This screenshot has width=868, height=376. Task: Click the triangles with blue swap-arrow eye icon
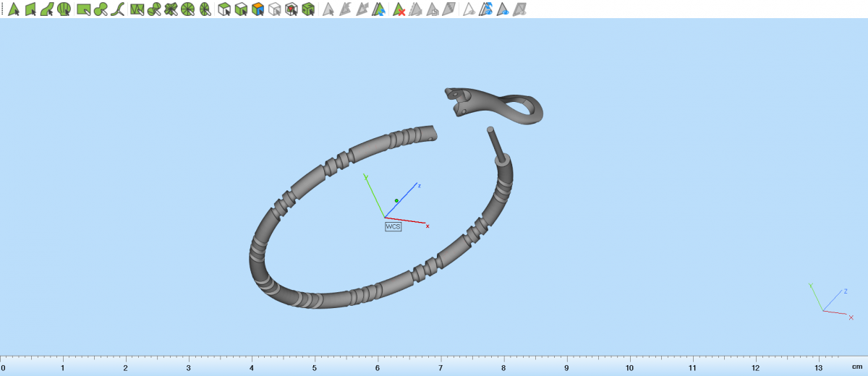[x=486, y=9]
